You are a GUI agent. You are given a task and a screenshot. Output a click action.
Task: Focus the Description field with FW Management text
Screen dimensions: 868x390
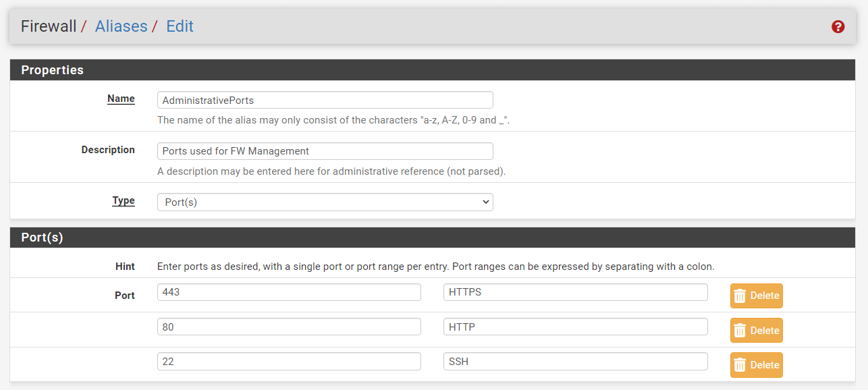pos(325,151)
